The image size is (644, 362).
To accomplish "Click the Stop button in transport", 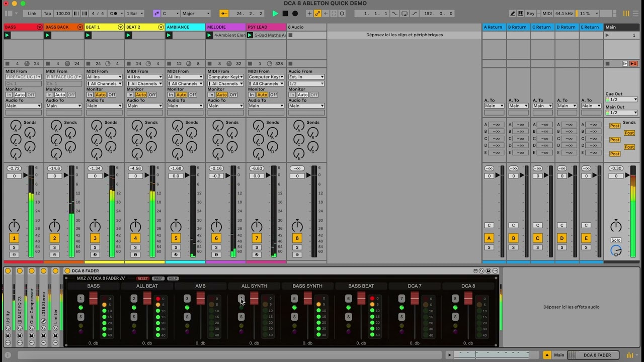I will (285, 14).
